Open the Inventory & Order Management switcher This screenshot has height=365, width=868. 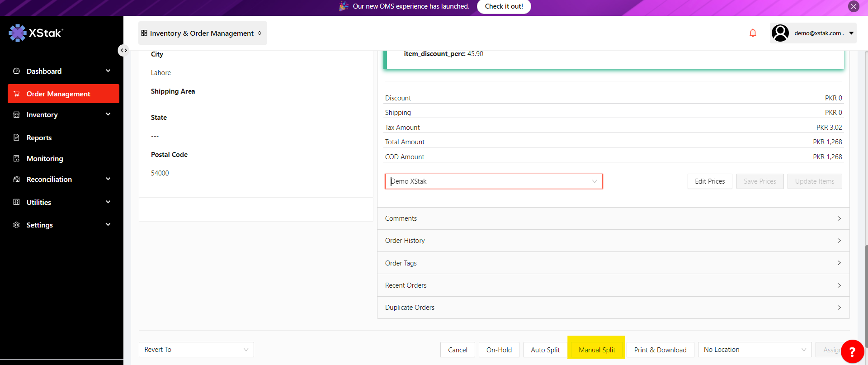[202, 33]
